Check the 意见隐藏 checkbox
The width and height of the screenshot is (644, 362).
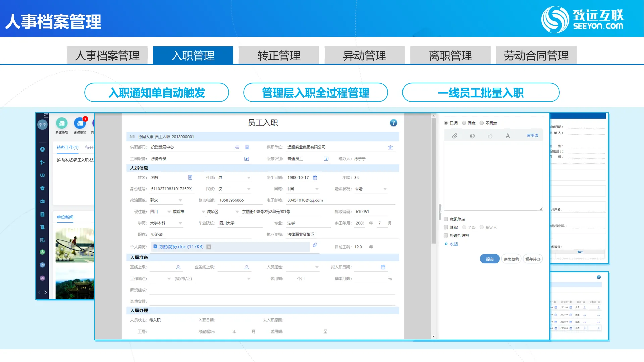click(x=446, y=219)
